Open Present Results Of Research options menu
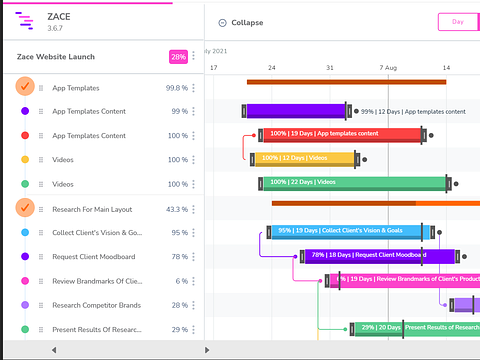This screenshot has height=360, width=480. (194, 330)
